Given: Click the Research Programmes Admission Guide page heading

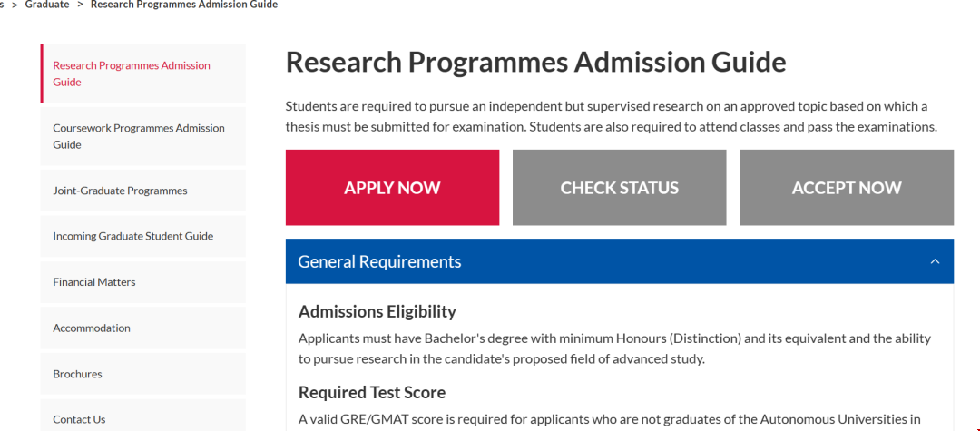Looking at the screenshot, I should (535, 62).
